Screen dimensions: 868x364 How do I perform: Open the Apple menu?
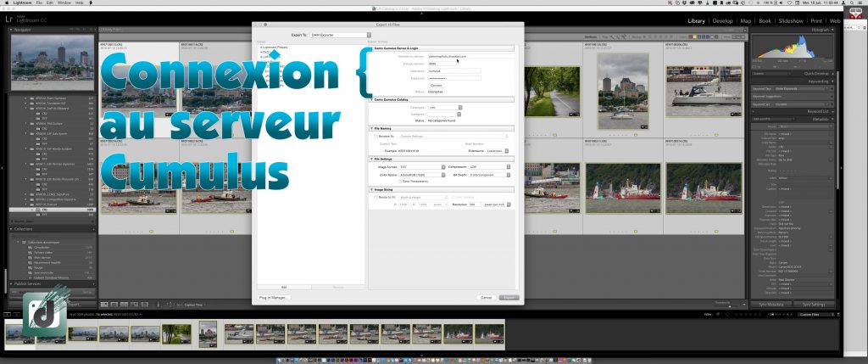pyautogui.click(x=5, y=3)
